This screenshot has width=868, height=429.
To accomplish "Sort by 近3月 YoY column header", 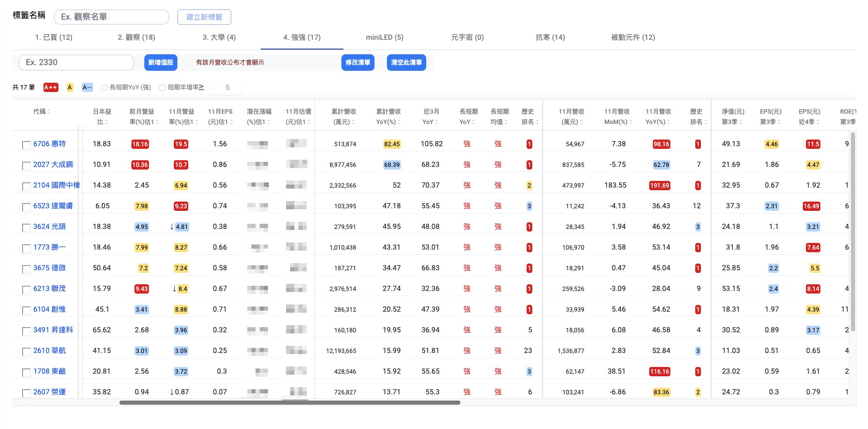I will (x=431, y=117).
